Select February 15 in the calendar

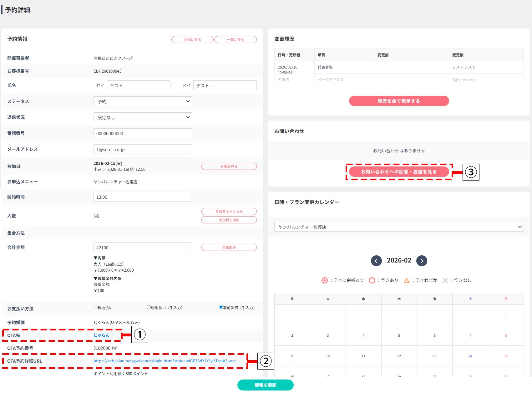[505, 356]
